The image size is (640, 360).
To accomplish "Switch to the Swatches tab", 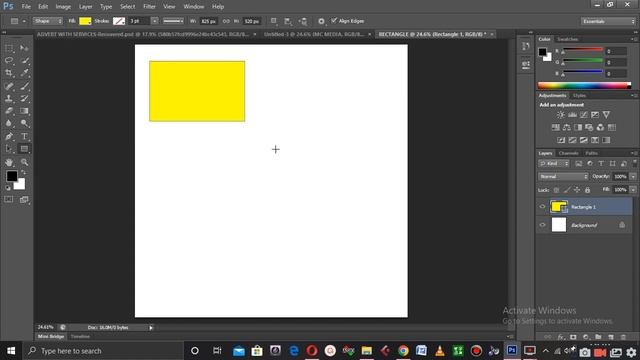I will [x=567, y=39].
